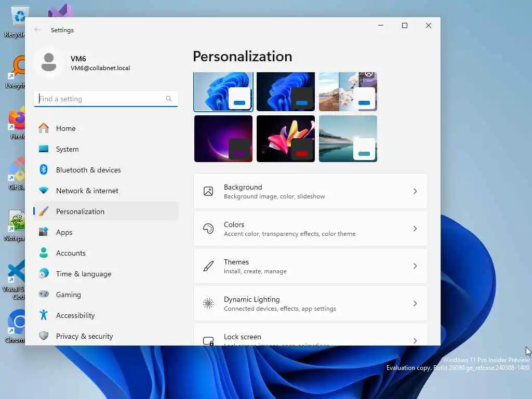Image resolution: width=532 pixels, height=399 pixels.
Task: Go to Home settings page
Action: point(106,128)
